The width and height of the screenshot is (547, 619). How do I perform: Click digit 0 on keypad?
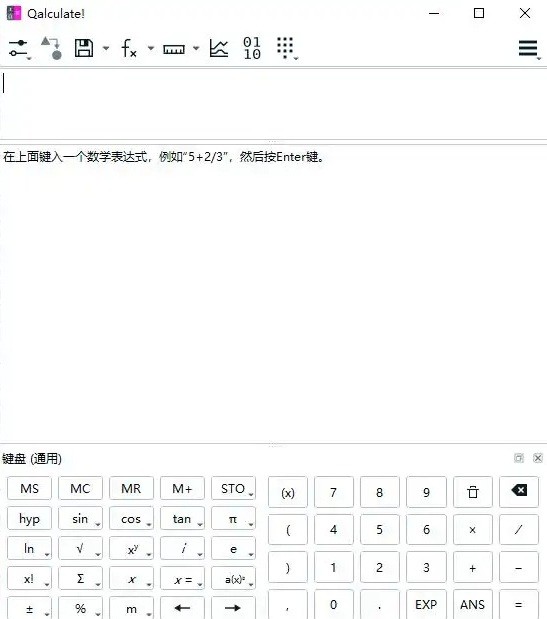(x=334, y=604)
